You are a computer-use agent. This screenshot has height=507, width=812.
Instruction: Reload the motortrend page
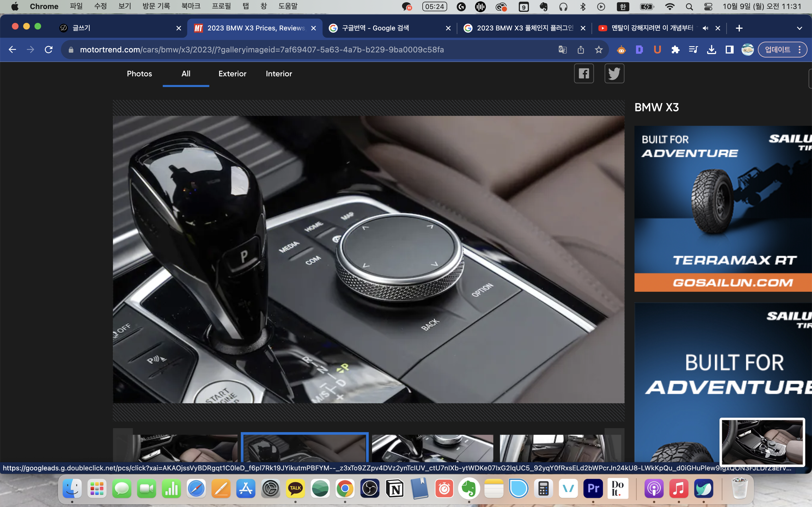(49, 50)
